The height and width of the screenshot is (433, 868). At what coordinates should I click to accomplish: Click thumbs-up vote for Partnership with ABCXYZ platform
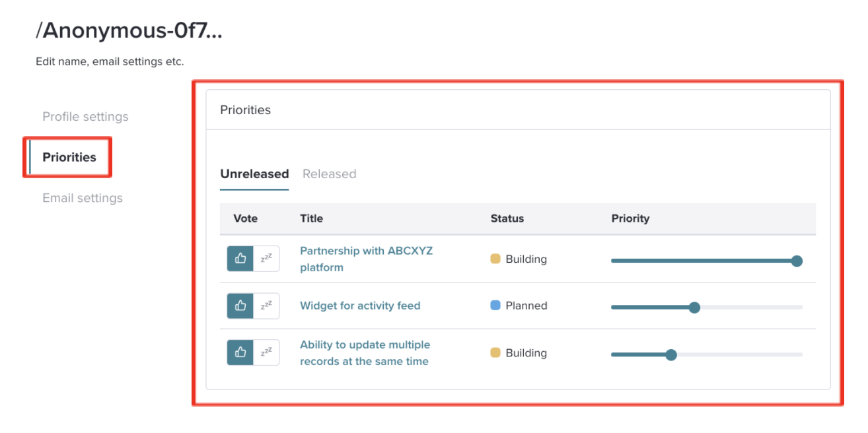point(240,259)
